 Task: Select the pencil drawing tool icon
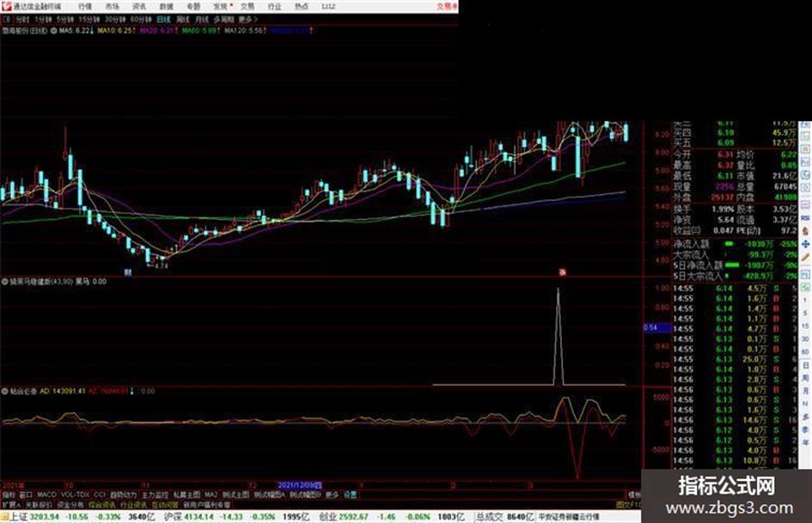[805, 257]
